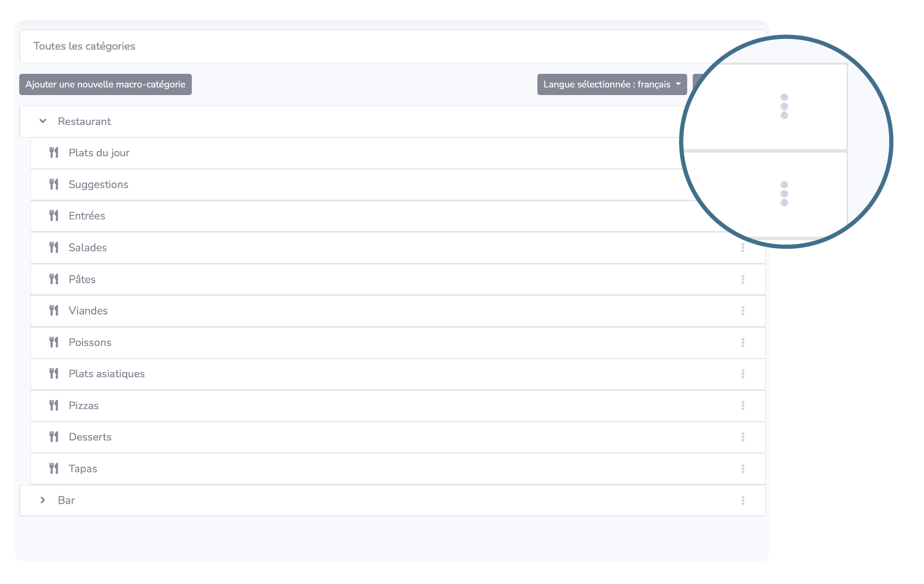Open the Langue sélectionnée : français dropdown
Screen dimensions: 924x584
pyautogui.click(x=611, y=84)
